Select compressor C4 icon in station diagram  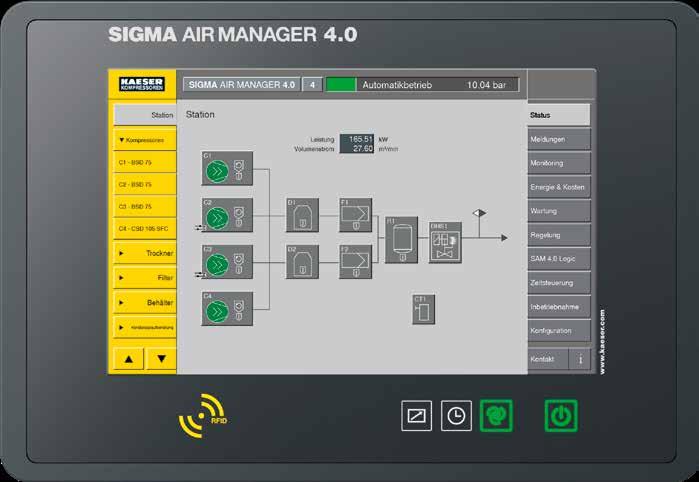tap(227, 309)
